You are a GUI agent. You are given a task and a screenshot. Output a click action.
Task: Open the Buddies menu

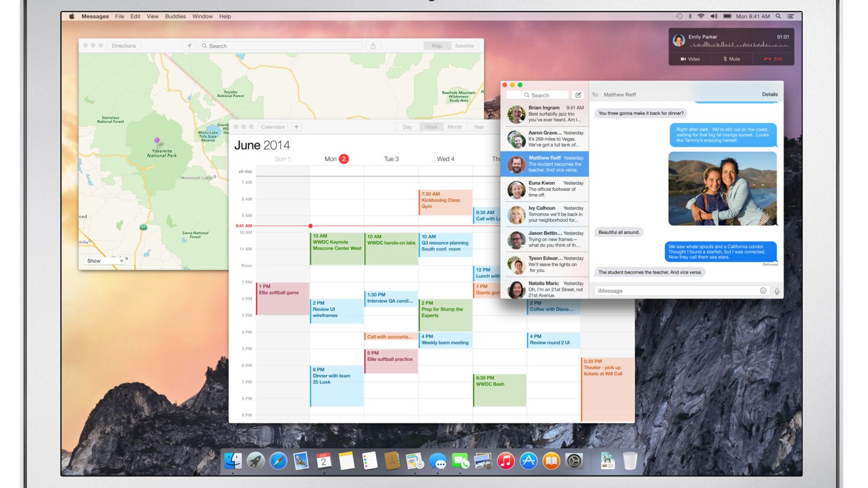[176, 16]
